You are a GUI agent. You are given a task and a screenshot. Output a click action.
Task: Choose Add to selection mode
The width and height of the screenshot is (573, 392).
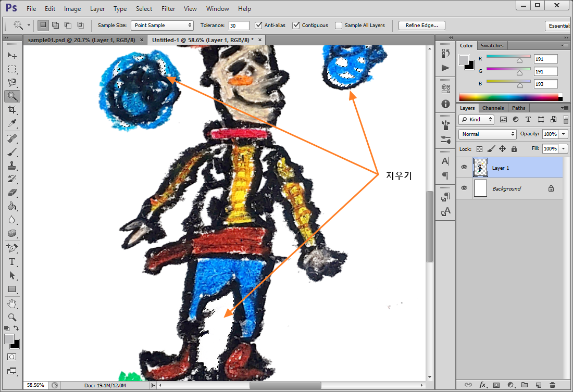click(56, 25)
